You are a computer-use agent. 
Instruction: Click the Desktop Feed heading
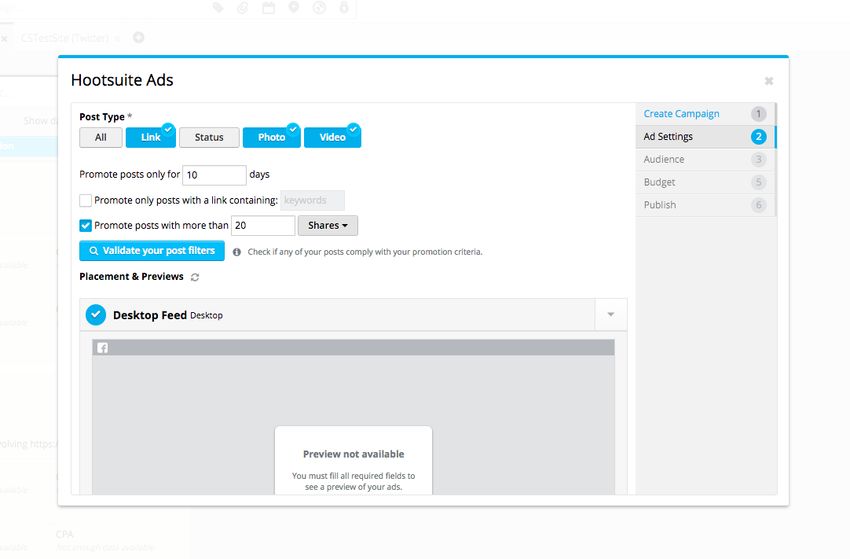[x=150, y=315]
